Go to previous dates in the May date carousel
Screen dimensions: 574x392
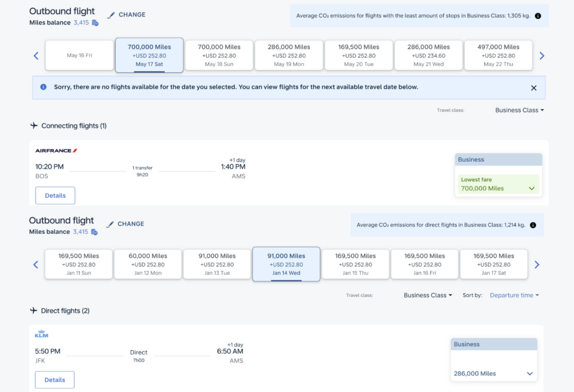click(36, 55)
